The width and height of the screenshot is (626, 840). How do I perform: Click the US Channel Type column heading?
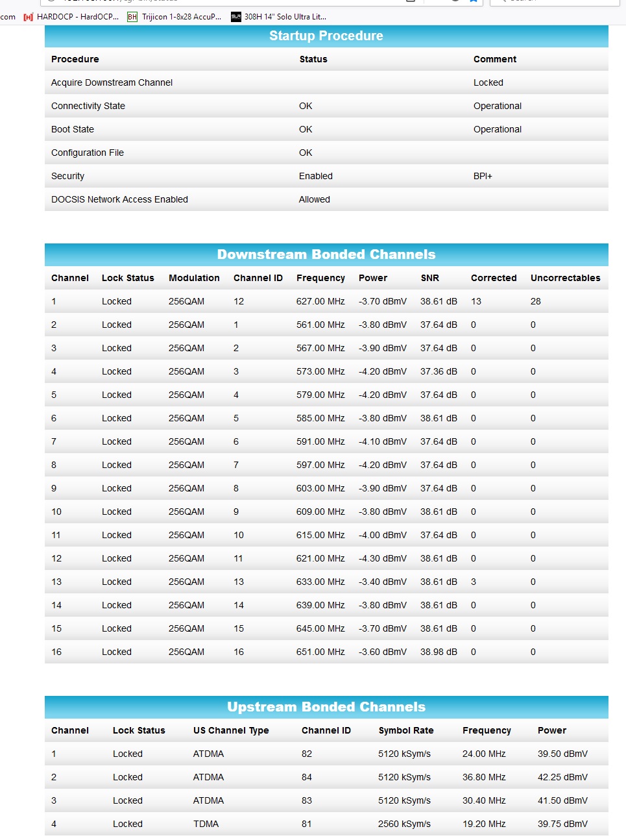231,730
